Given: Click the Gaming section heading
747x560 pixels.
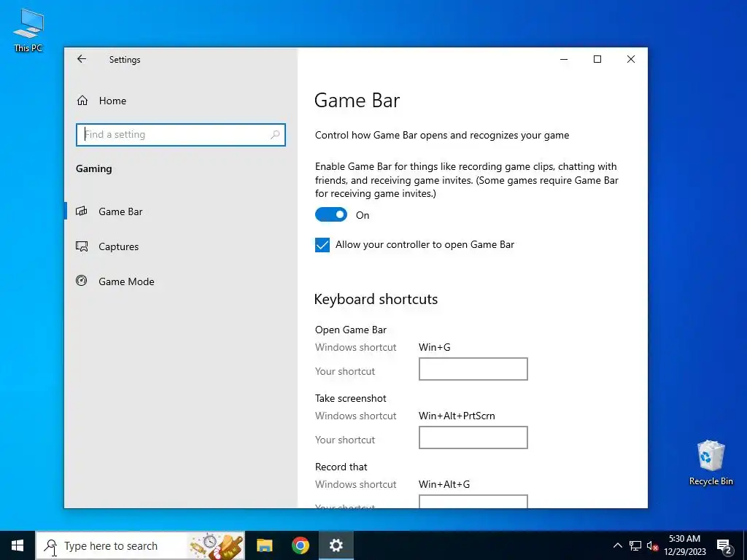Looking at the screenshot, I should (94, 168).
